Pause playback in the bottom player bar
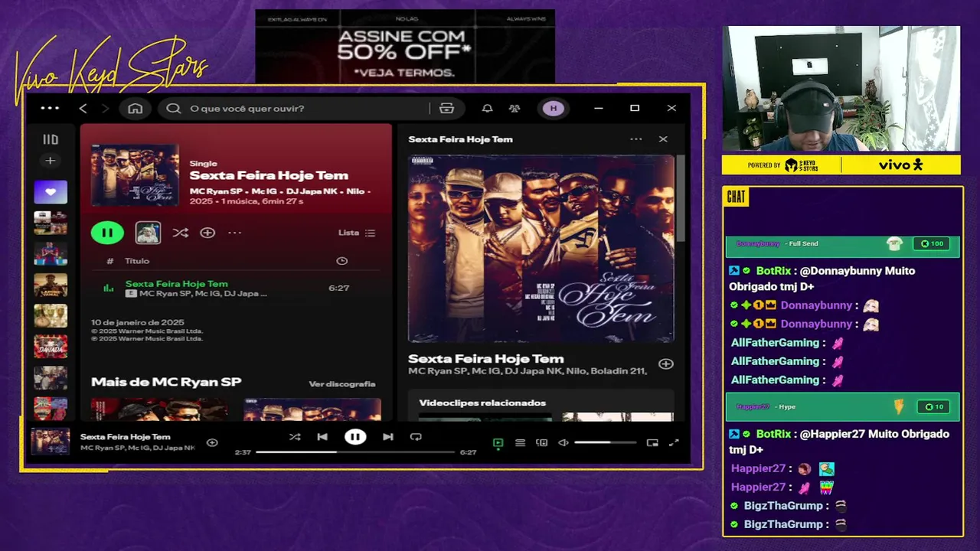Viewport: 980px width, 551px height. click(x=355, y=437)
